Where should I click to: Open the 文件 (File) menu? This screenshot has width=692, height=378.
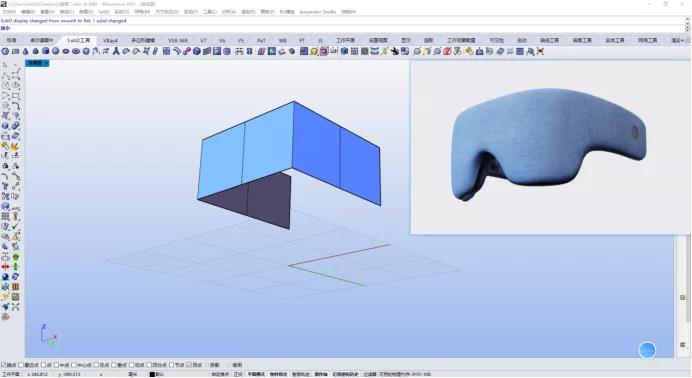[9, 11]
